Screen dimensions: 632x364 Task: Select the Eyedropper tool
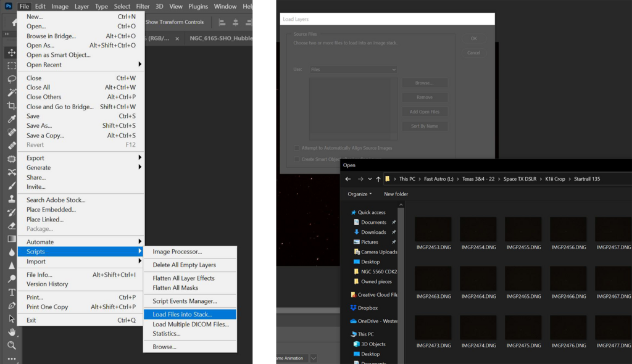point(11,119)
